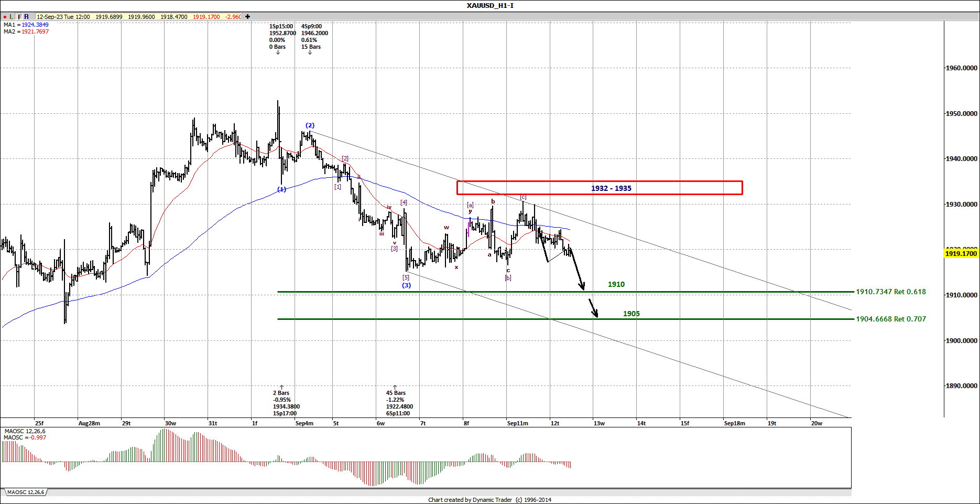This screenshot has height=504, width=980.
Task: Click the Dynamic Trader credit link
Action: (490, 500)
